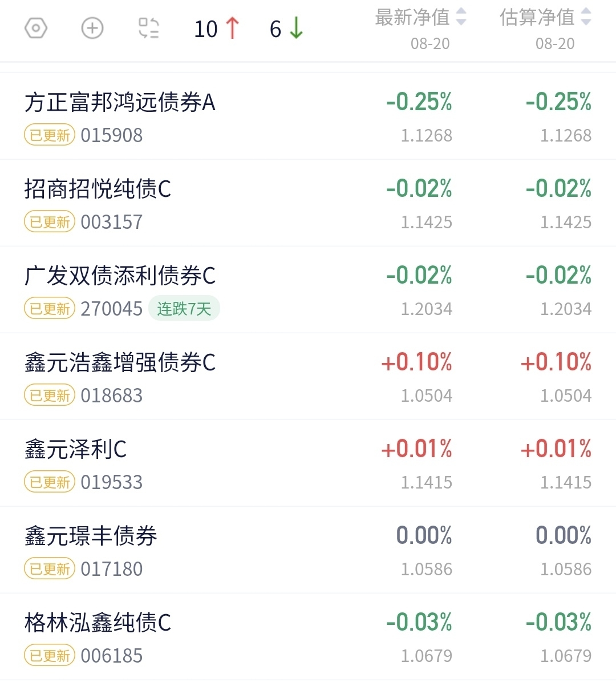Click the 连跌7天 green tag
The image size is (616, 682).
pyautogui.click(x=184, y=309)
